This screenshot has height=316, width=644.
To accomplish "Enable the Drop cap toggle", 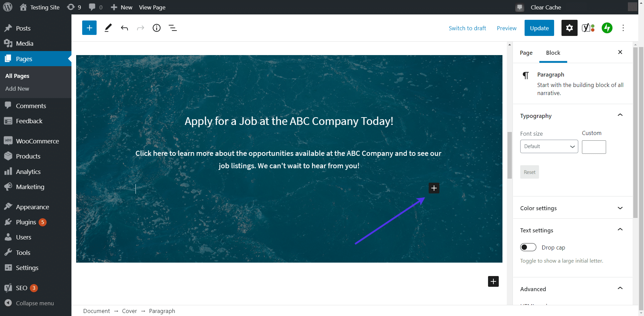I will [x=528, y=247].
